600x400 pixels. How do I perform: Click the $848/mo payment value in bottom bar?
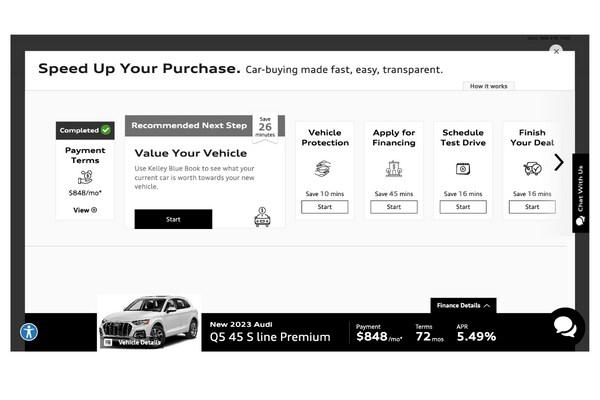click(379, 337)
